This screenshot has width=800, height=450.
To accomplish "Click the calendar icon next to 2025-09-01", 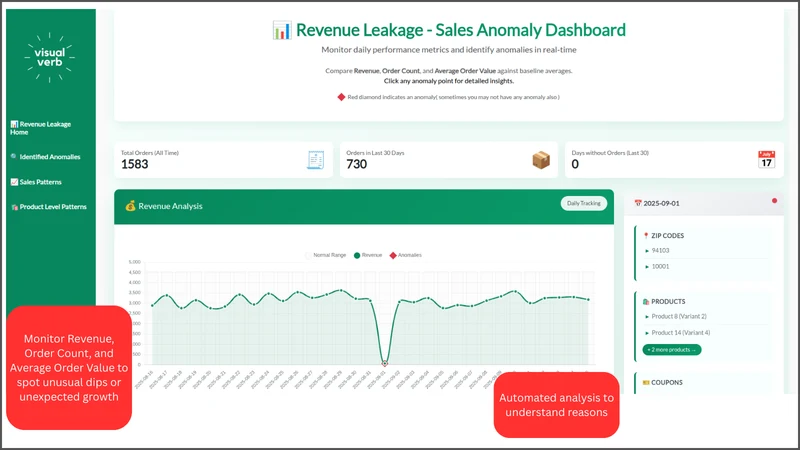I will (638, 203).
